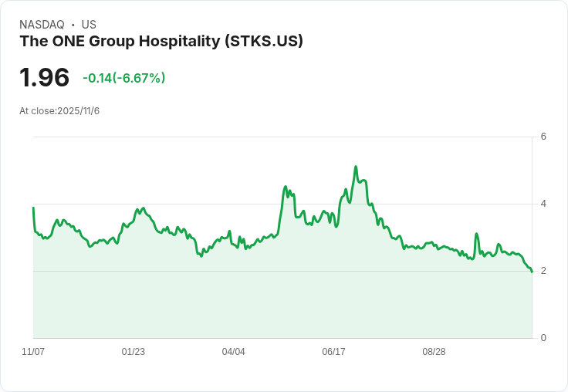Select the 01/23 x-axis date label
Viewport: 568px width, 392px height.
point(134,352)
